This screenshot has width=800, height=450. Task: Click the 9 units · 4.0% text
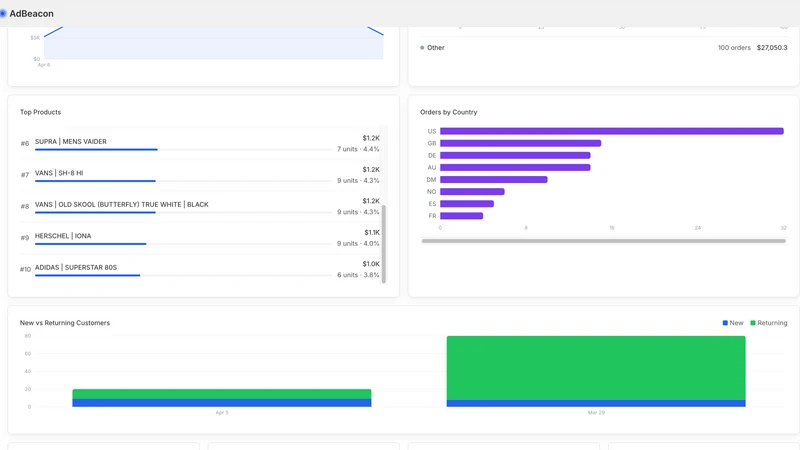coord(358,243)
